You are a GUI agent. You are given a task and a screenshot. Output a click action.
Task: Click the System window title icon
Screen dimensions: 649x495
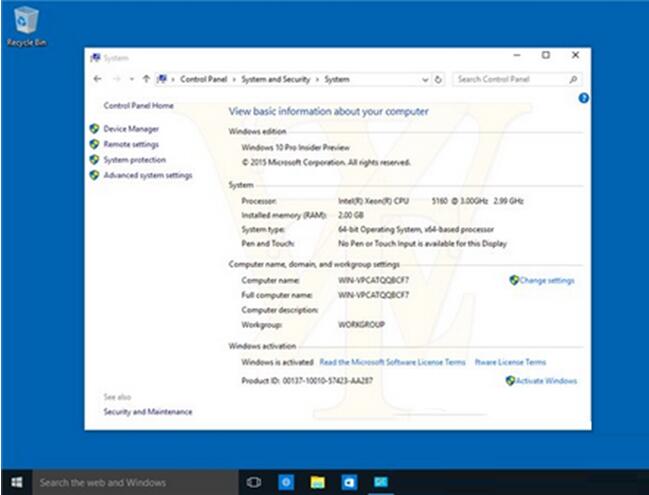click(95, 58)
